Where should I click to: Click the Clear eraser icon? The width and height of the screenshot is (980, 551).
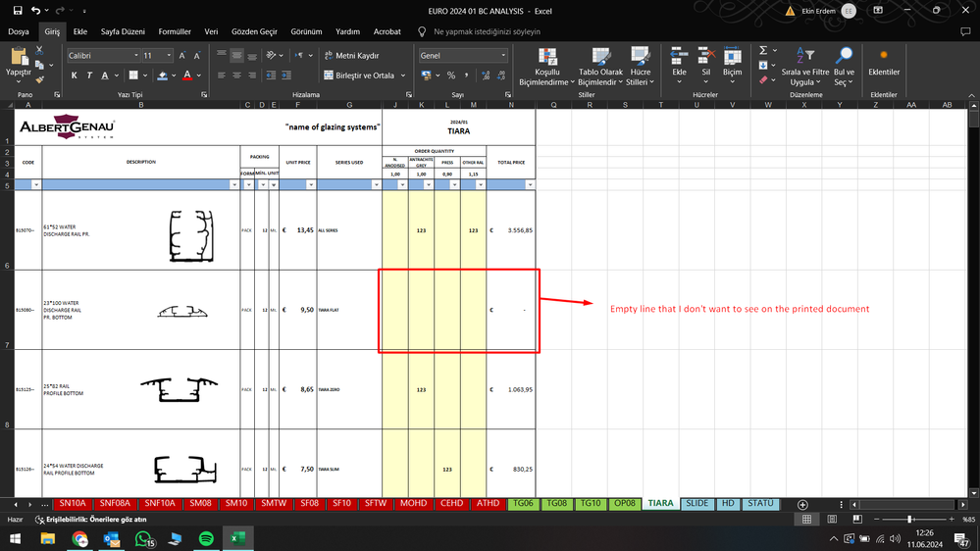[x=763, y=80]
